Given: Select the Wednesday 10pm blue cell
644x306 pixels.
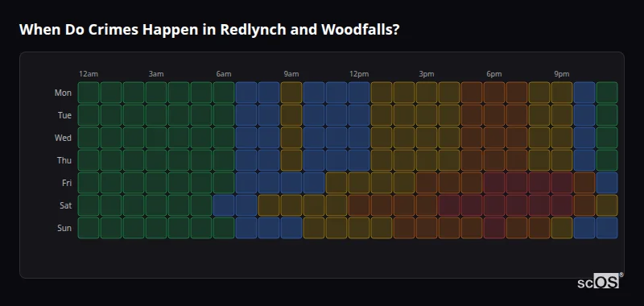Looking at the screenshot, I should click(584, 138).
